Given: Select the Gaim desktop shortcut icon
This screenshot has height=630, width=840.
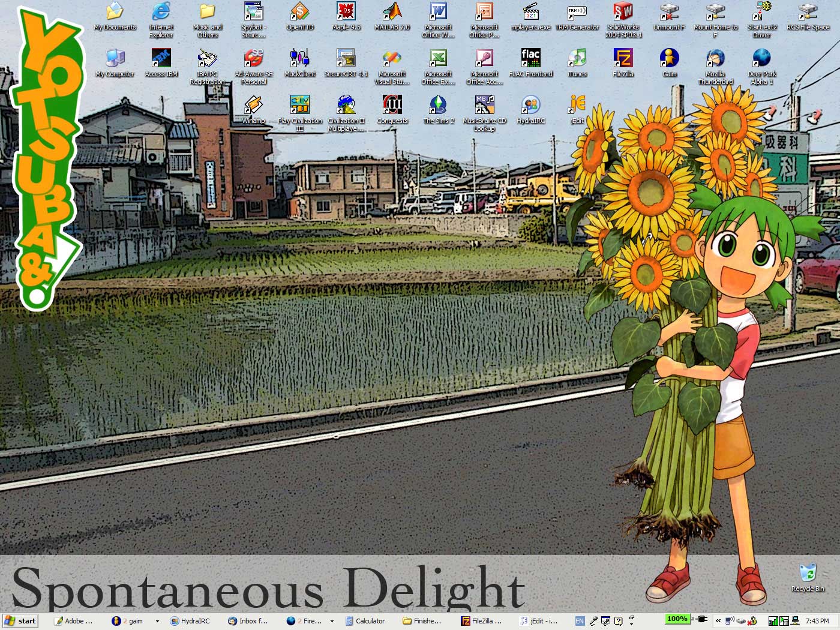Looking at the screenshot, I should (x=670, y=63).
